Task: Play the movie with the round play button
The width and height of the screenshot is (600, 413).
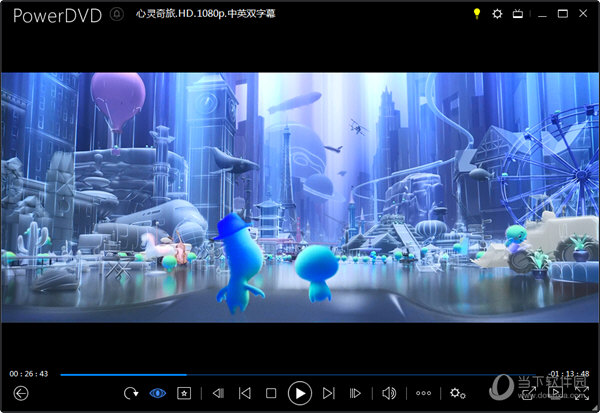Action: click(x=300, y=393)
